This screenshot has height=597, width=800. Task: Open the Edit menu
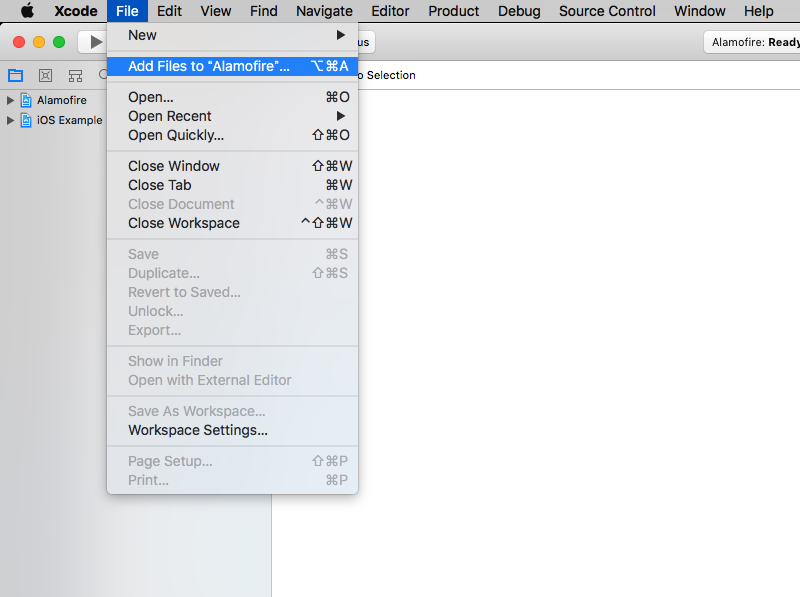click(x=169, y=11)
